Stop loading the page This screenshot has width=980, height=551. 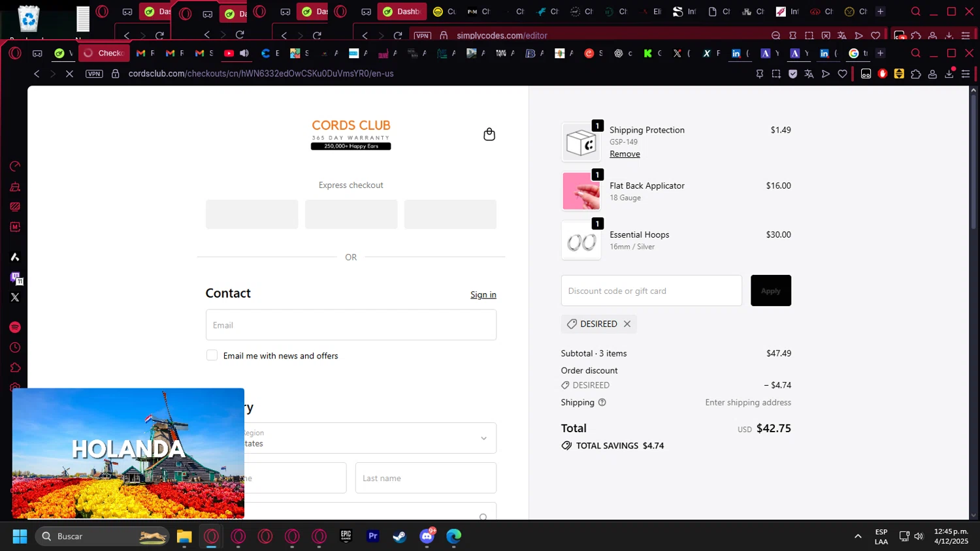click(69, 74)
